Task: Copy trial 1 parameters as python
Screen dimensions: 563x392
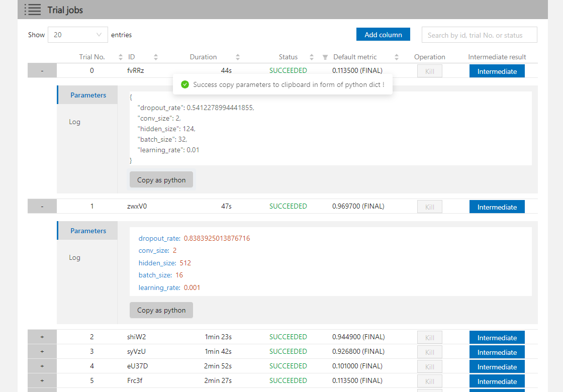Action: [x=161, y=310]
